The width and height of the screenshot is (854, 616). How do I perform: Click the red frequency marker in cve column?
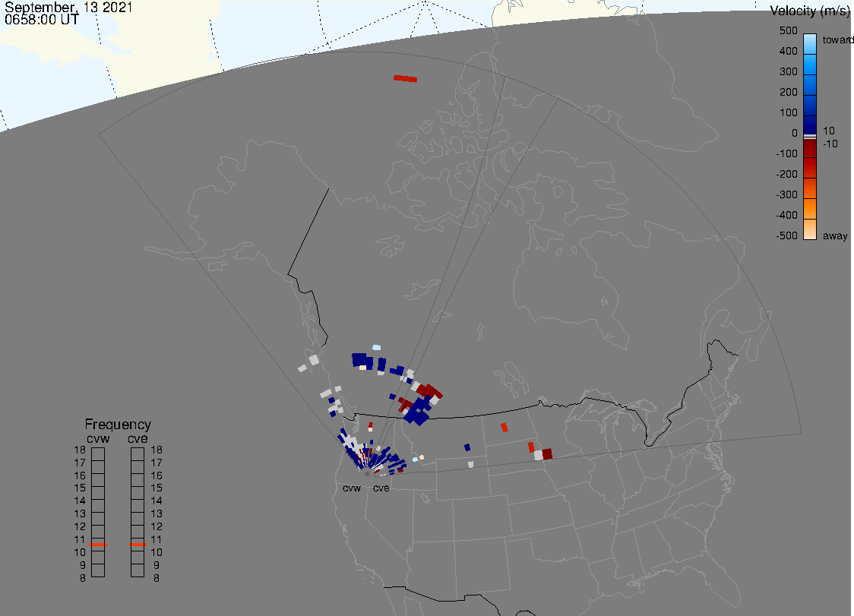[x=138, y=545]
